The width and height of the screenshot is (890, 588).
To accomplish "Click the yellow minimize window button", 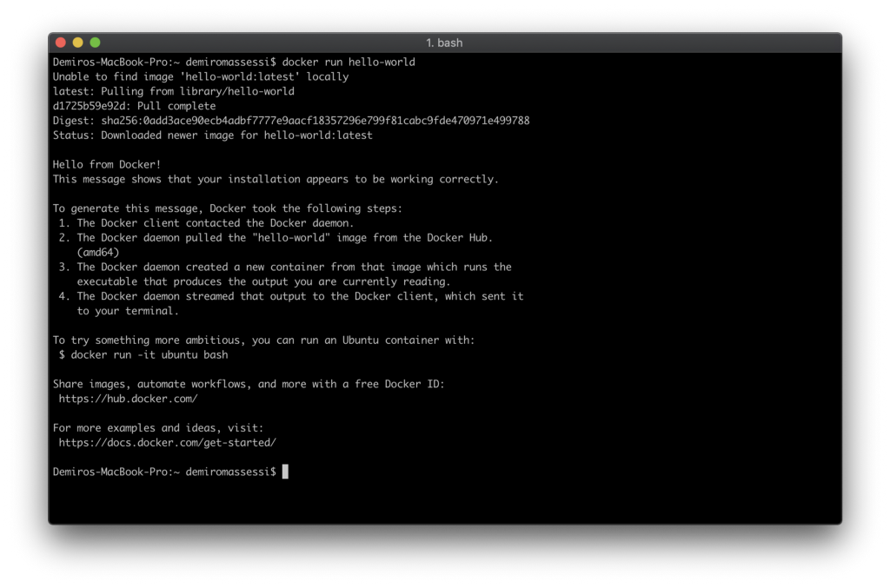I will [x=77, y=43].
